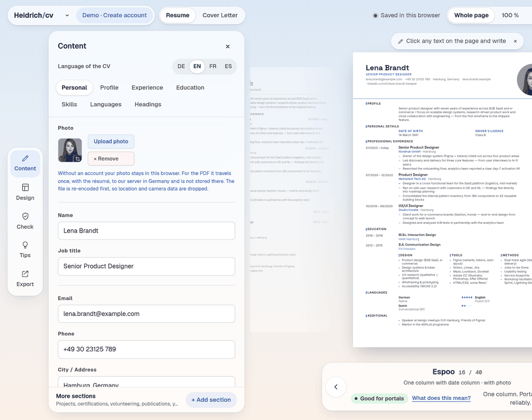The width and height of the screenshot is (532, 420).
Task: Select the Education tab
Action: 190,88
